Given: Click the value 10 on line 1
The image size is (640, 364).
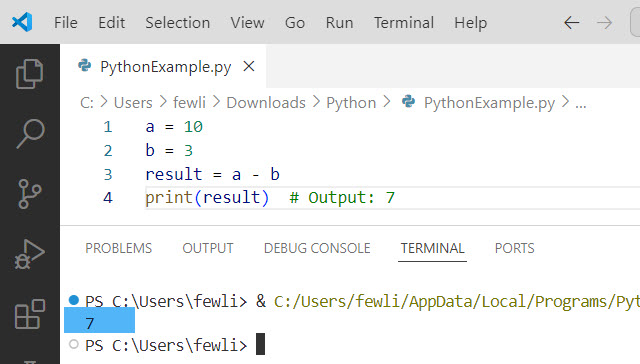Looking at the screenshot, I should [193, 127].
